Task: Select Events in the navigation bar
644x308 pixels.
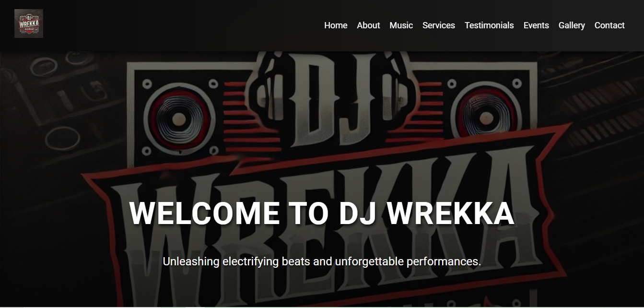Action: point(536,25)
